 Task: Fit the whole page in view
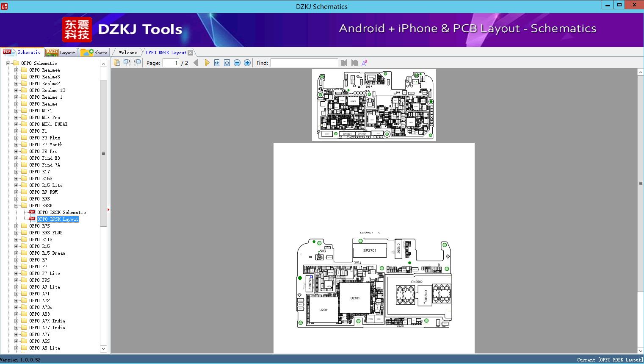(x=227, y=63)
